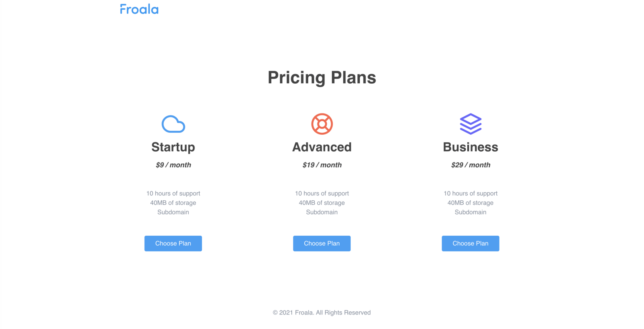Viewport: 644px width, 329px height.
Task: Click the $9 / month price
Action: (173, 165)
